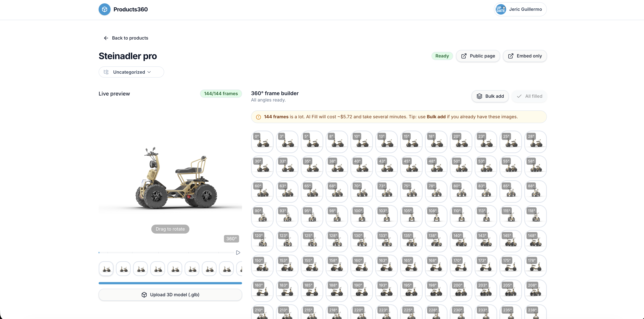Open the 105° frame slot
Viewport: 644px width, 319px height.
[x=411, y=216]
